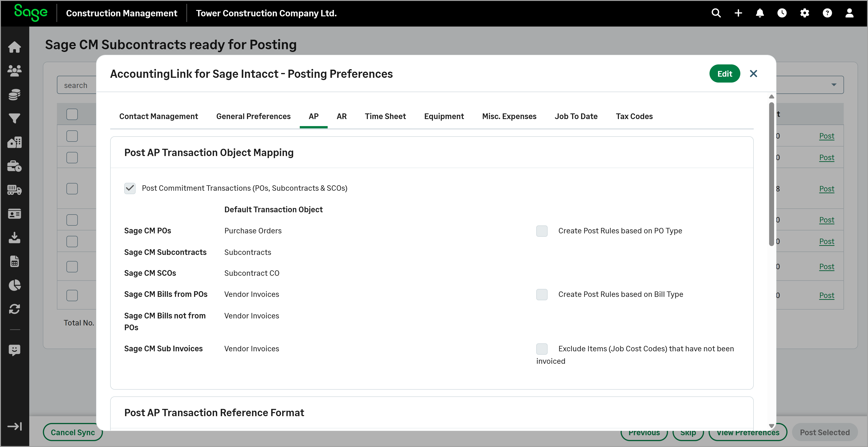Click Post link in last table row

click(x=827, y=295)
